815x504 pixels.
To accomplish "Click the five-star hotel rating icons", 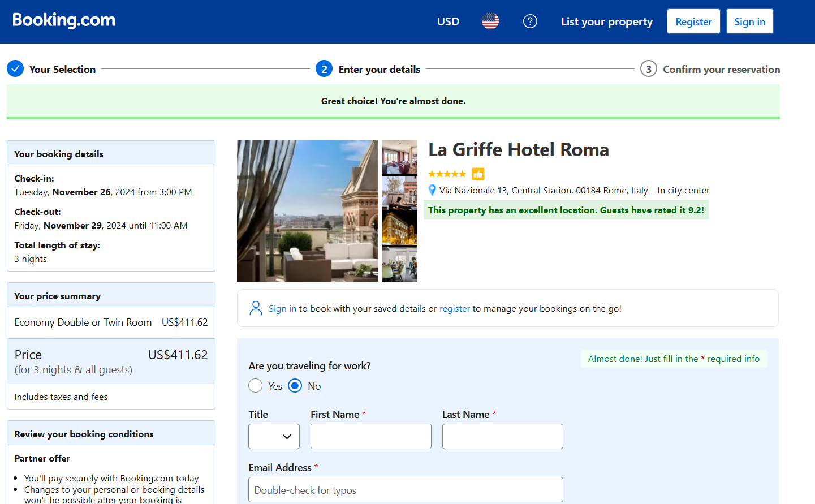I will click(x=447, y=174).
